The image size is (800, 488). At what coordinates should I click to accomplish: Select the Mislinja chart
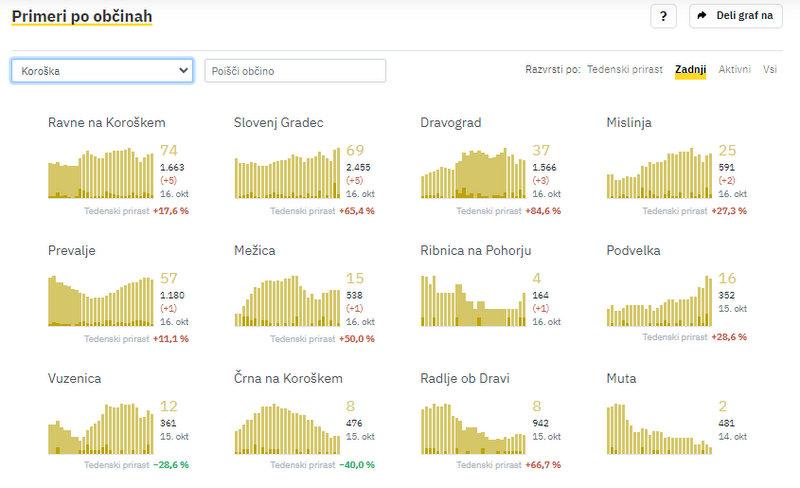[x=659, y=174]
